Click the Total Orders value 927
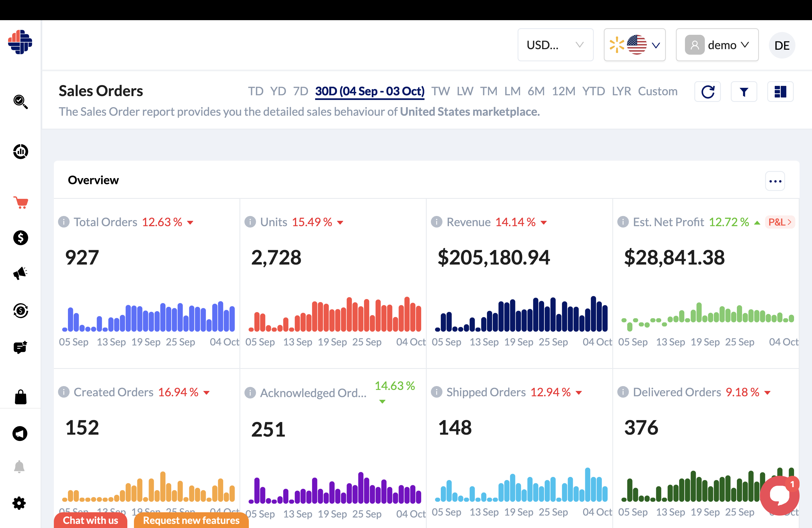The width and height of the screenshot is (812, 528). (82, 258)
